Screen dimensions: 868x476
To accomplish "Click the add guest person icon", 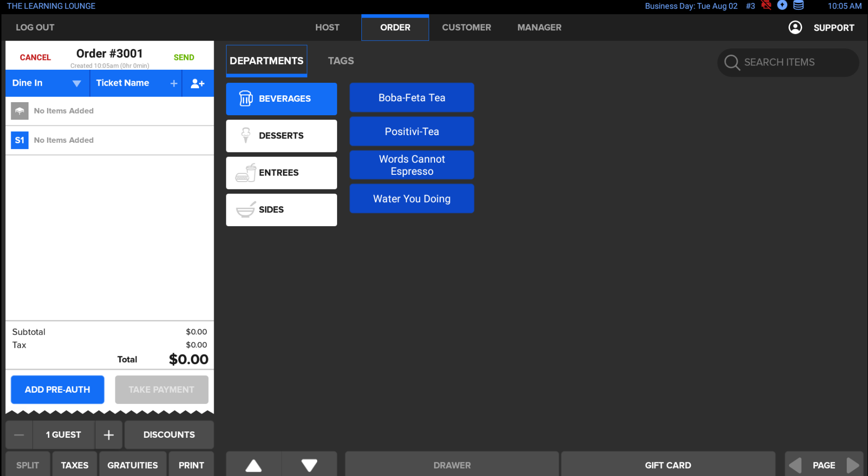I will point(198,83).
